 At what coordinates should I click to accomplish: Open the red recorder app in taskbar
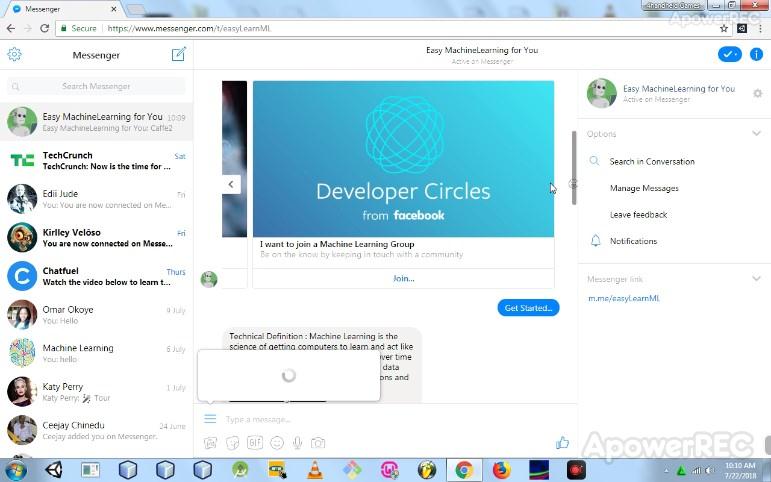click(x=576, y=471)
